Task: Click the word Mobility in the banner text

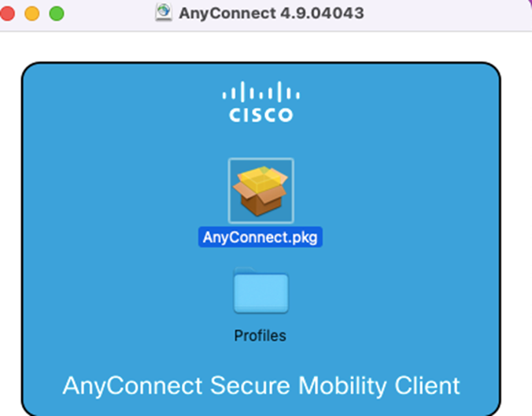Action: (342, 386)
